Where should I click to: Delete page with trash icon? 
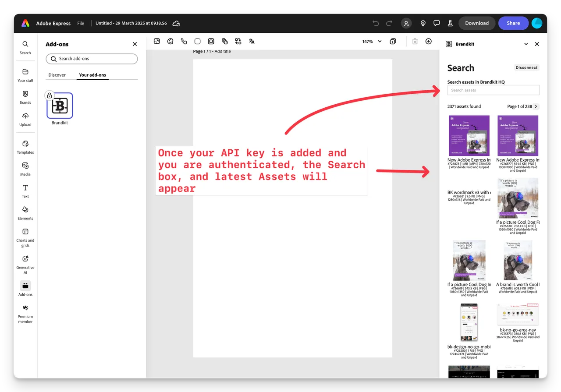coord(415,41)
